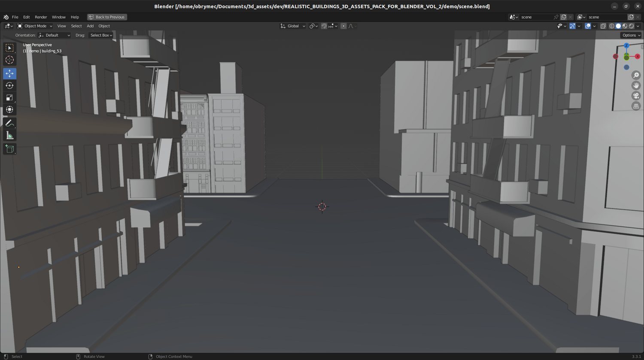This screenshot has width=644, height=360.
Task: Open the overlays settings dropdown arrow
Action: tap(594, 26)
